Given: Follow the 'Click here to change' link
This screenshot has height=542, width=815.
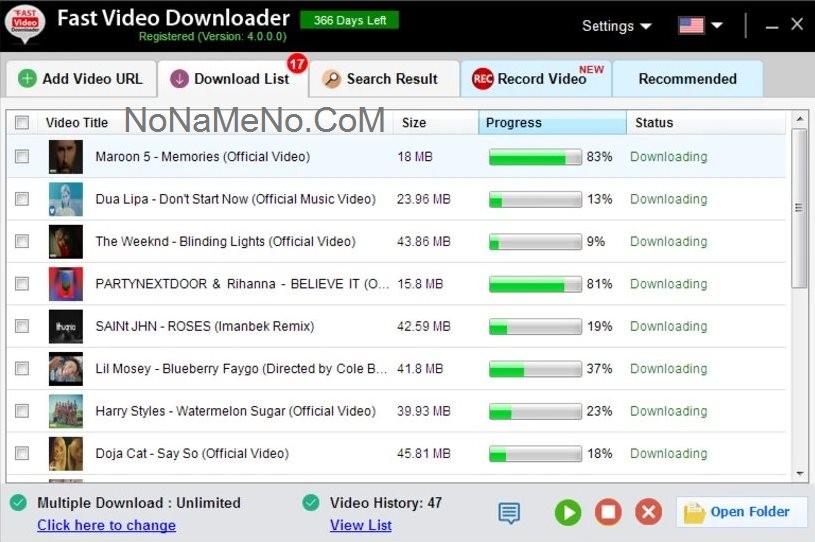Looking at the screenshot, I should 106,525.
